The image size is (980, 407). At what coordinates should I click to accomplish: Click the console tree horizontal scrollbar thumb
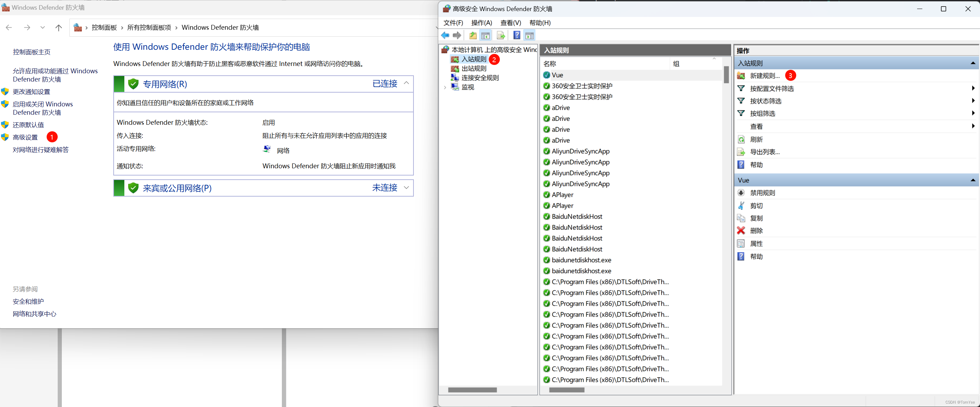(472, 390)
